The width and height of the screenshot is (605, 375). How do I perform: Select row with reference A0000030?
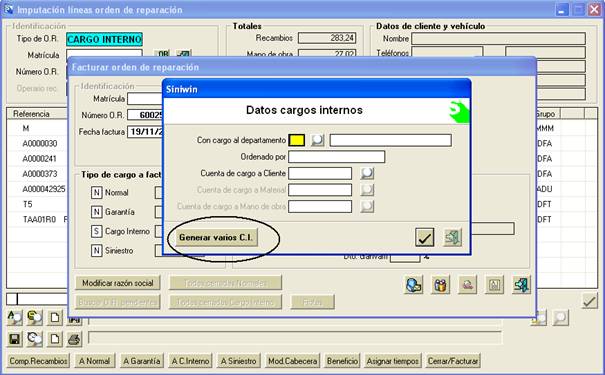pyautogui.click(x=40, y=144)
